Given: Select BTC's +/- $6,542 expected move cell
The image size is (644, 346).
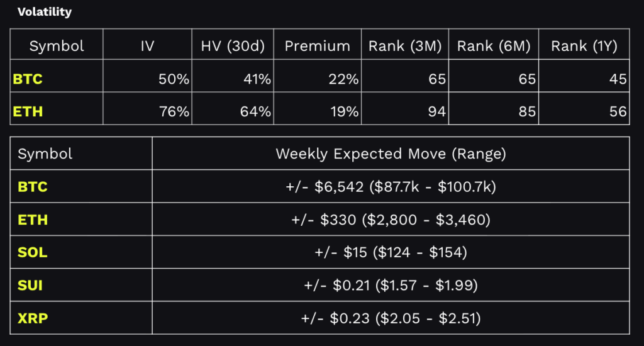Looking at the screenshot, I should click(x=391, y=187).
